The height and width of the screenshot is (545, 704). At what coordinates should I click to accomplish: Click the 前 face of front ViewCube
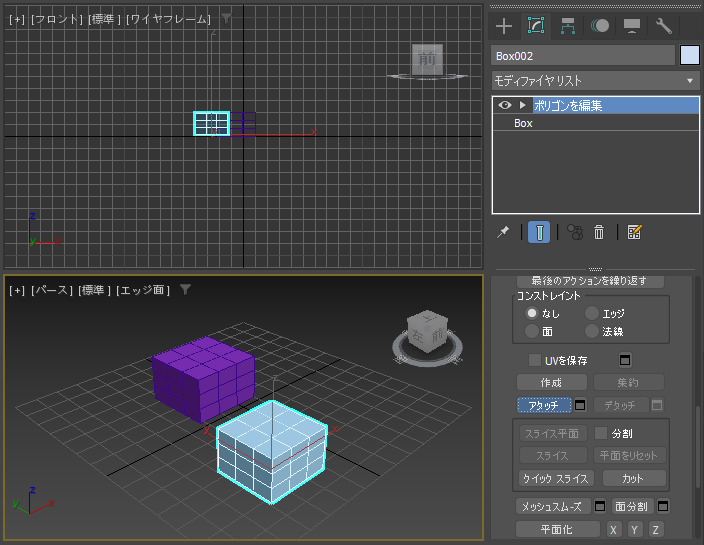click(427, 59)
